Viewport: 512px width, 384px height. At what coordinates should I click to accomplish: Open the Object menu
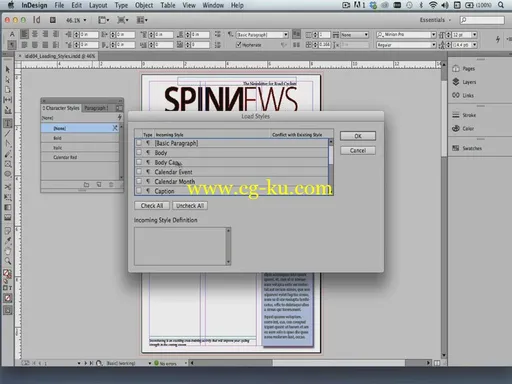pos(144,5)
